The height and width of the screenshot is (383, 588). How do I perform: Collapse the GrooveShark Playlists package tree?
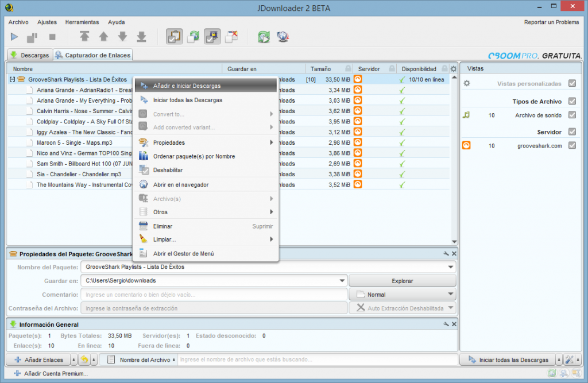click(13, 79)
